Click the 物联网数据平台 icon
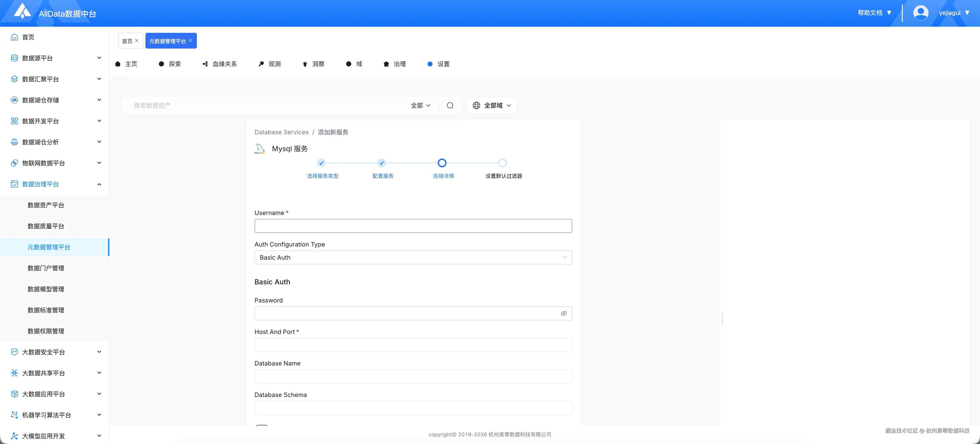 pos(14,163)
